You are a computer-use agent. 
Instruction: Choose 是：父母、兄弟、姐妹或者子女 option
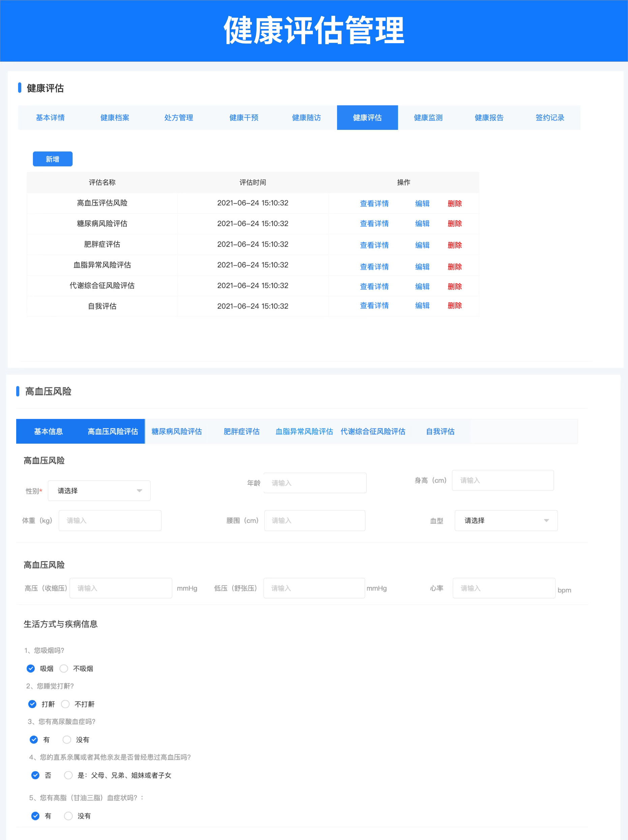[68, 775]
